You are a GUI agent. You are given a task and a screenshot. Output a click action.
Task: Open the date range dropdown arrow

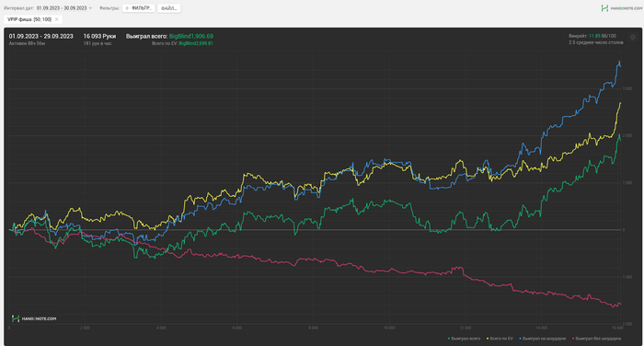pos(90,8)
